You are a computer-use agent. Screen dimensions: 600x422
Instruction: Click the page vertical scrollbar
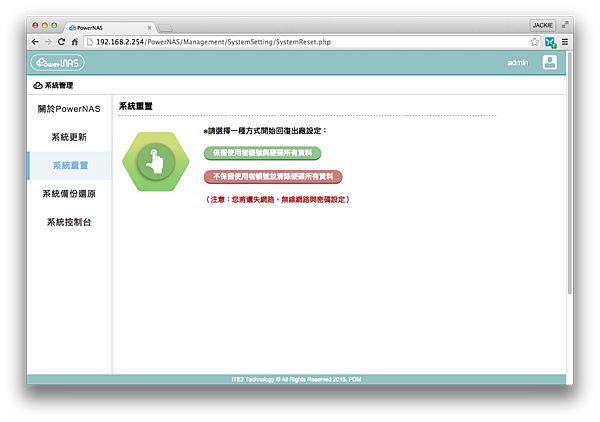click(x=569, y=174)
